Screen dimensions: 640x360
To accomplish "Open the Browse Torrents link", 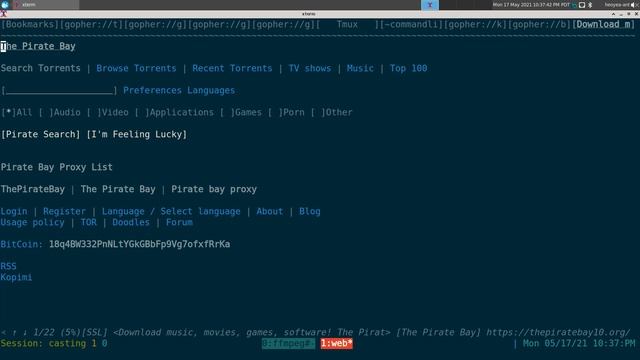I will [x=136, y=68].
